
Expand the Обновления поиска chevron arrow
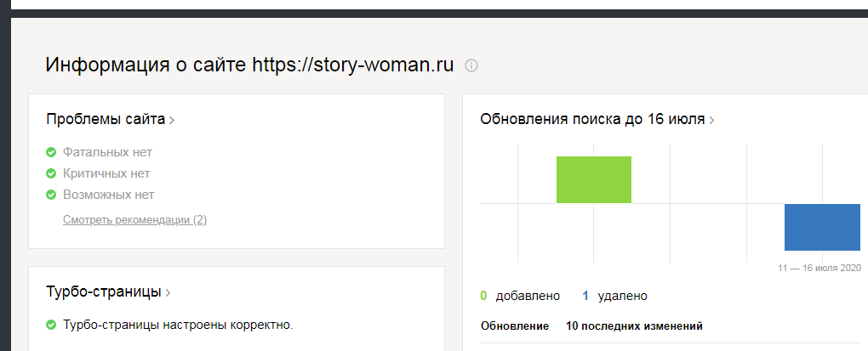pyautogui.click(x=711, y=120)
